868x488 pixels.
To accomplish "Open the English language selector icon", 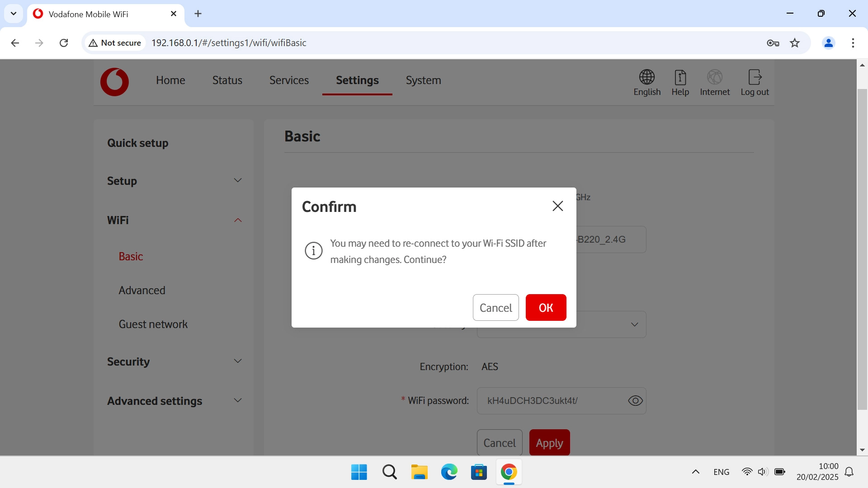I will [x=646, y=77].
